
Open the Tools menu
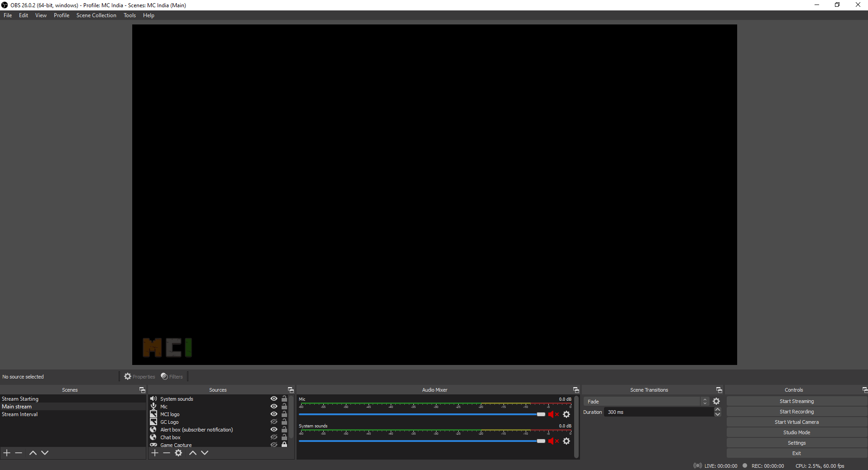coord(129,15)
